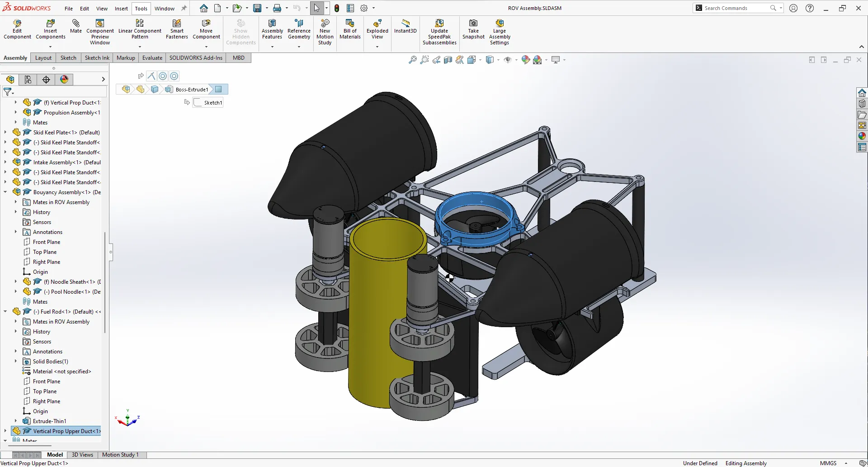Image resolution: width=868 pixels, height=467 pixels.
Task: Start a New Motion Study
Action: tap(325, 32)
